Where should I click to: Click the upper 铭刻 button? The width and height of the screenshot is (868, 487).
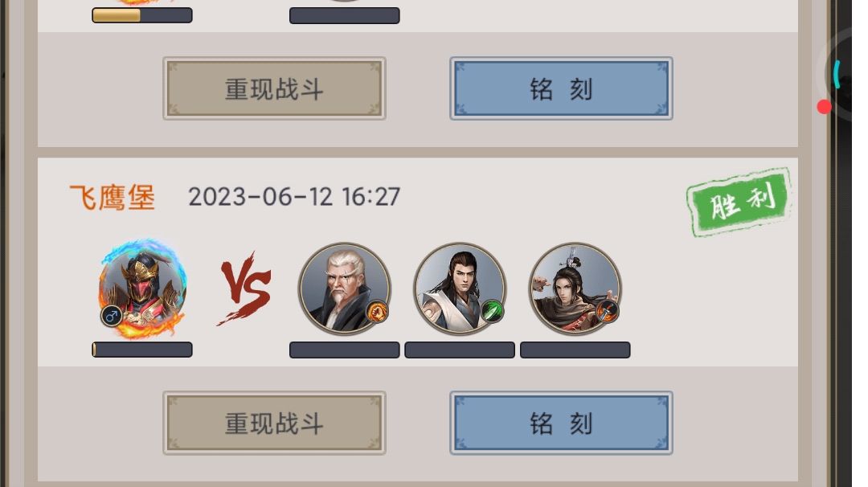point(561,88)
